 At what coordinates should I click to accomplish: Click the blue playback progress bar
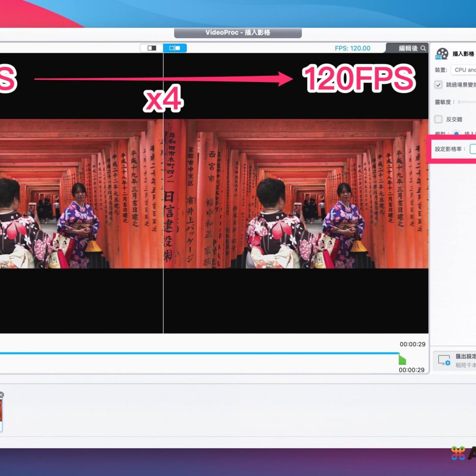(203, 353)
